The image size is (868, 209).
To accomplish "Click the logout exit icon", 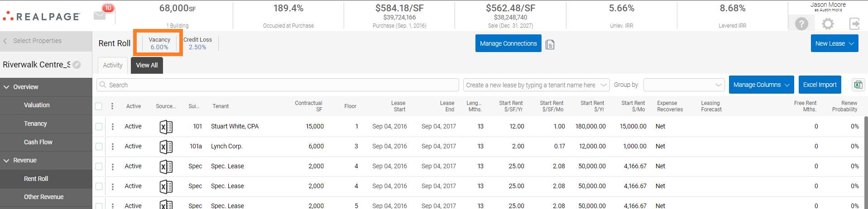I will [854, 24].
